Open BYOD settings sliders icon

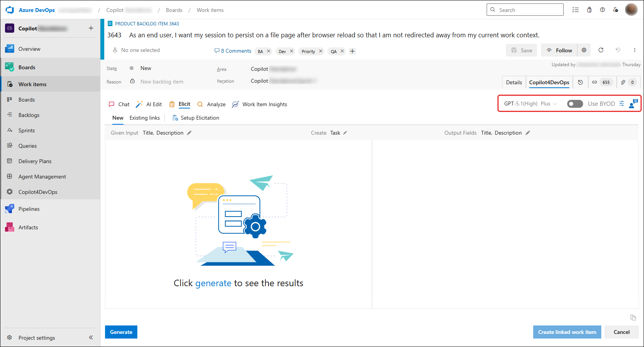[622, 103]
